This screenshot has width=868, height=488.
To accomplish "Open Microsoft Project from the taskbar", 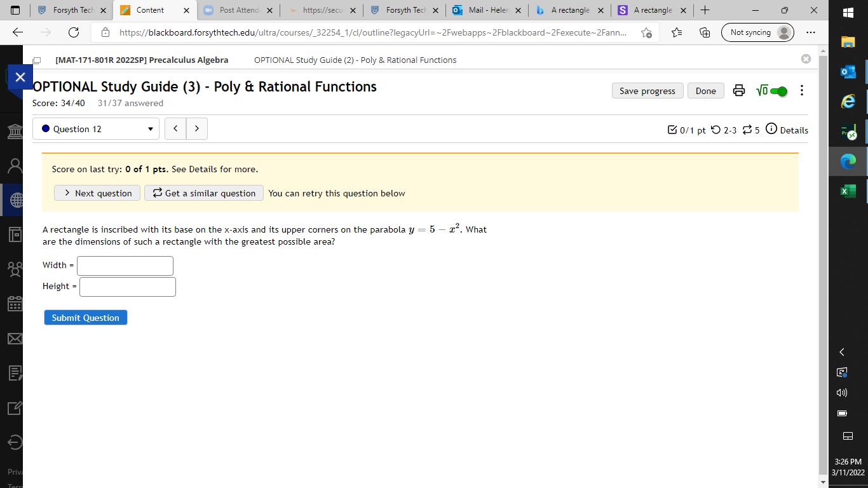I will point(848,132).
